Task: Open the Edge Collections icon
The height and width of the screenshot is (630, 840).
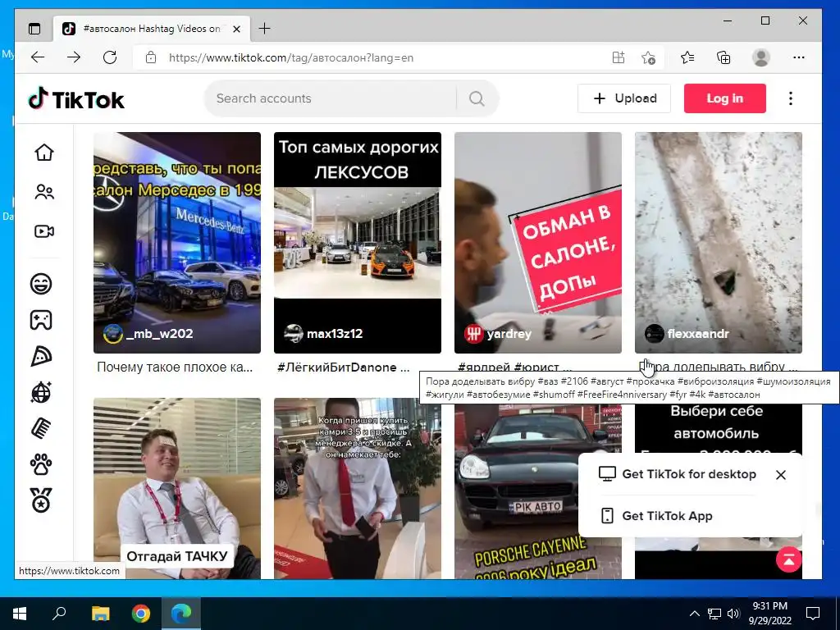Action: 724,57
